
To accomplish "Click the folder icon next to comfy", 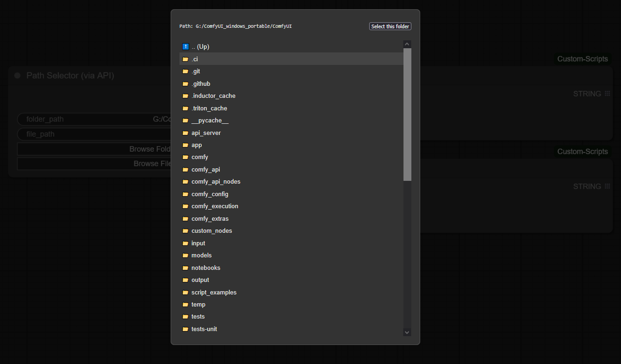I will (x=186, y=157).
